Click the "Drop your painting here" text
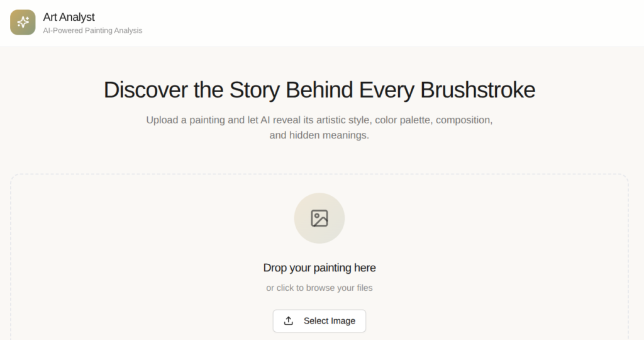Image resolution: width=644 pixels, height=340 pixels. click(x=319, y=268)
